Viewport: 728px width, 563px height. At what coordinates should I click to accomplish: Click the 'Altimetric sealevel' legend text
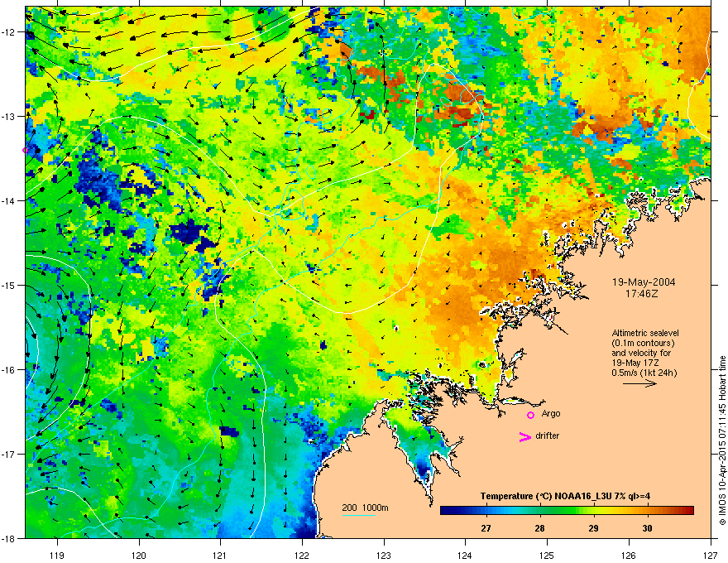(x=645, y=333)
